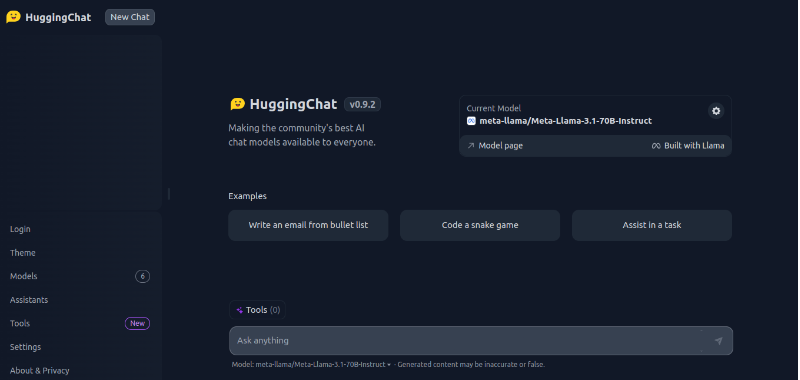Open Tools (0) selector above chat box
This screenshot has width=800, height=380.
click(257, 310)
